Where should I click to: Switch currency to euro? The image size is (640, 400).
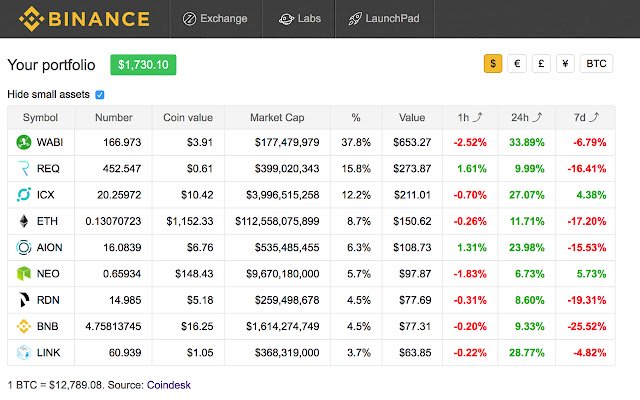(x=517, y=64)
